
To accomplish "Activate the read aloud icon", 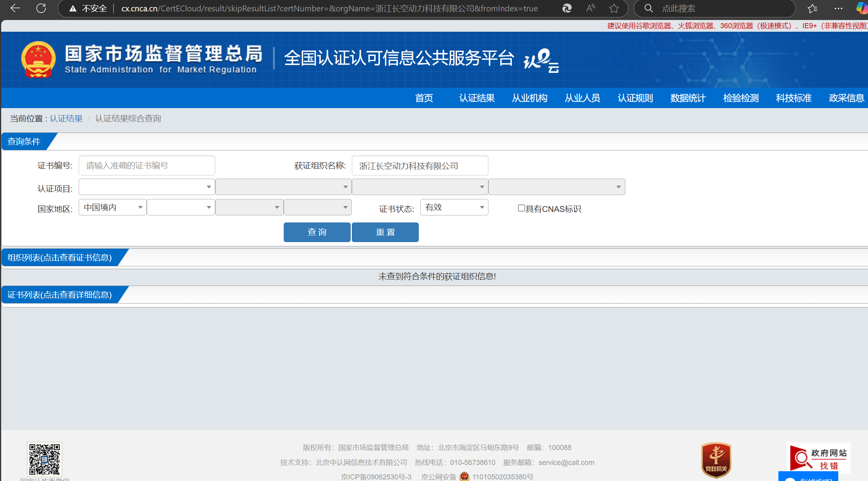I will pos(591,8).
